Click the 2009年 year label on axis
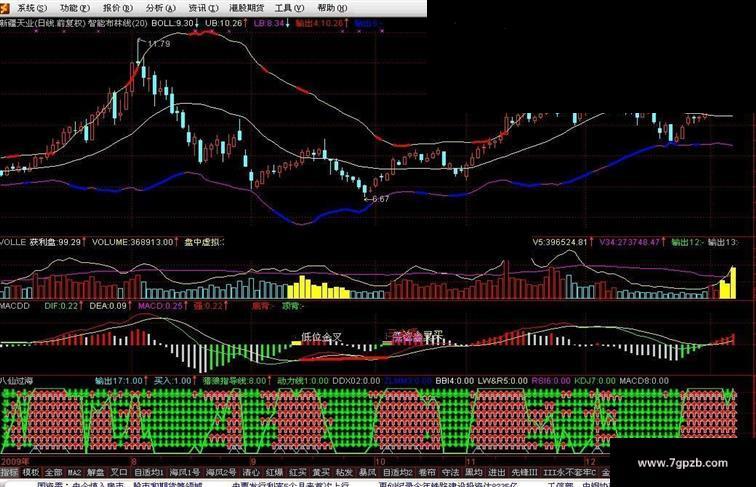 click(x=15, y=461)
